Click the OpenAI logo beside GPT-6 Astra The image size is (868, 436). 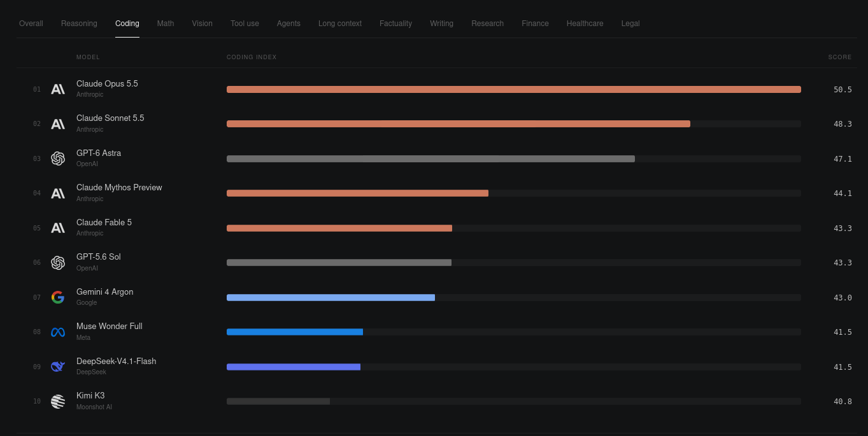[x=58, y=158]
